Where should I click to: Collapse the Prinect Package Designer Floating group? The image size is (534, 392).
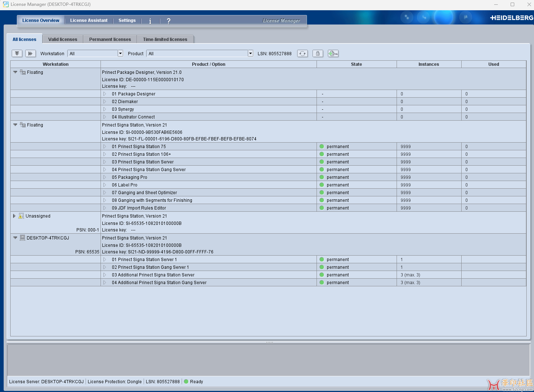coord(15,72)
